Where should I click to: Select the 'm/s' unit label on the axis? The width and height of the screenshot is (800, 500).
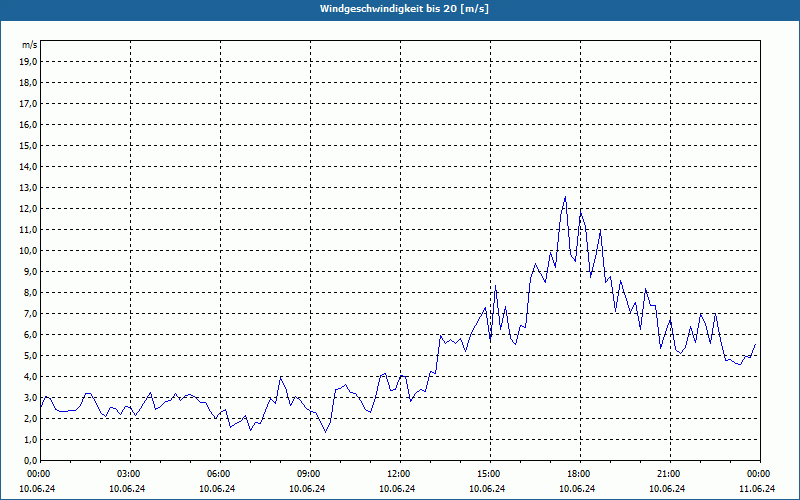click(29, 45)
